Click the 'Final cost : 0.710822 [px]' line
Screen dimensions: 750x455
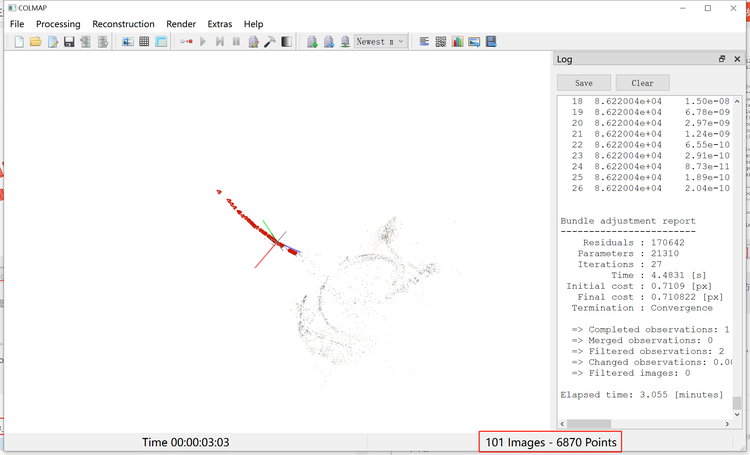(650, 297)
